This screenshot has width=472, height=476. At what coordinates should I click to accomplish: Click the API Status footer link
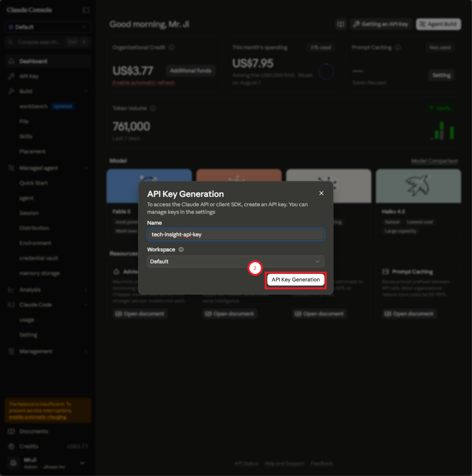[246, 463]
